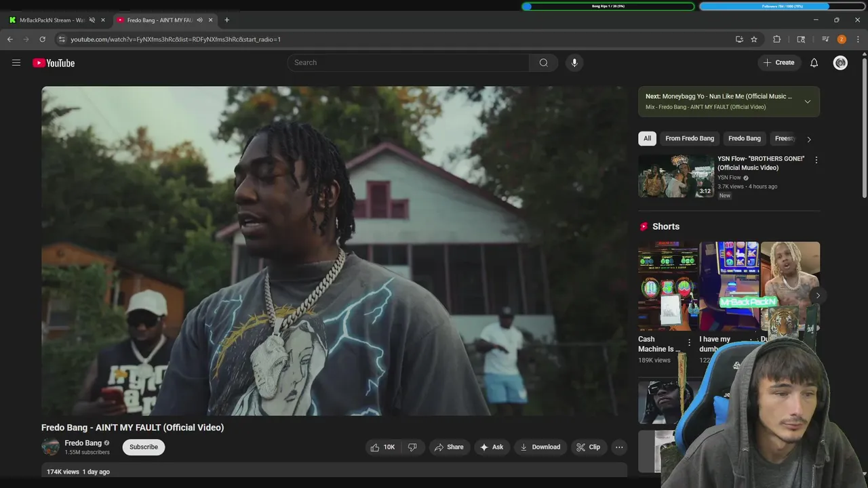This screenshot has height=488, width=868.
Task: Select the Fredo Bang filter chip
Action: [745, 138]
